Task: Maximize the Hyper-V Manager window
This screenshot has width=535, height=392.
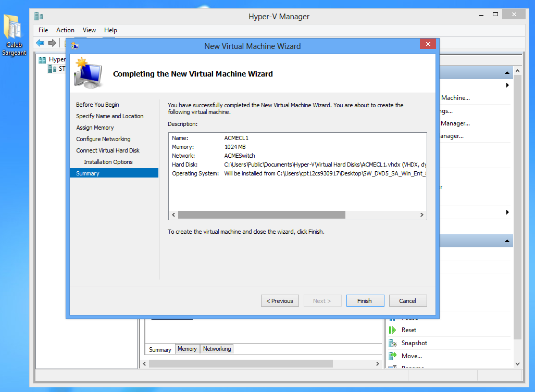Action: [495, 15]
